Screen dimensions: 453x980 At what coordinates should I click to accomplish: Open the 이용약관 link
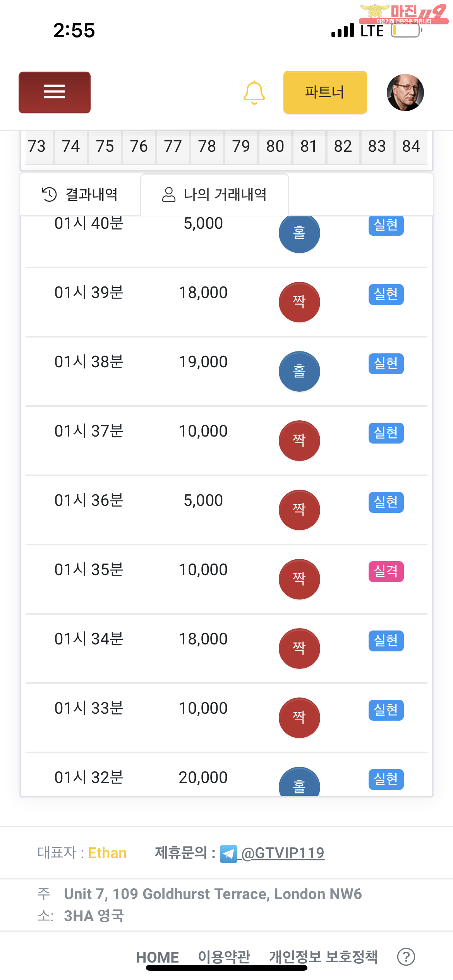(224, 957)
